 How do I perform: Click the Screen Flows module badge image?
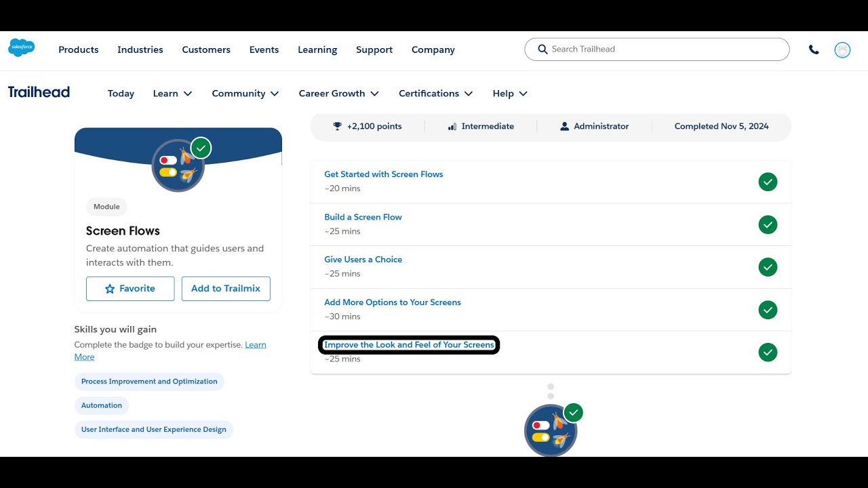(178, 165)
